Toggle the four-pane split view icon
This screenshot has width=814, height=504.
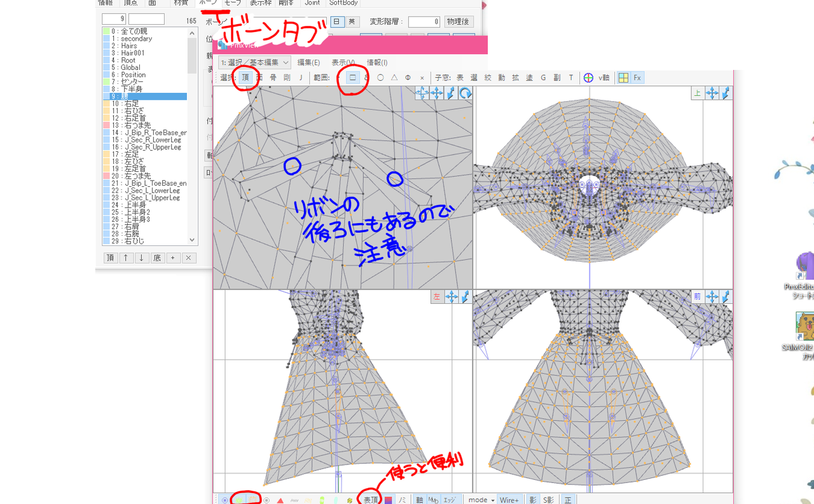coord(623,78)
